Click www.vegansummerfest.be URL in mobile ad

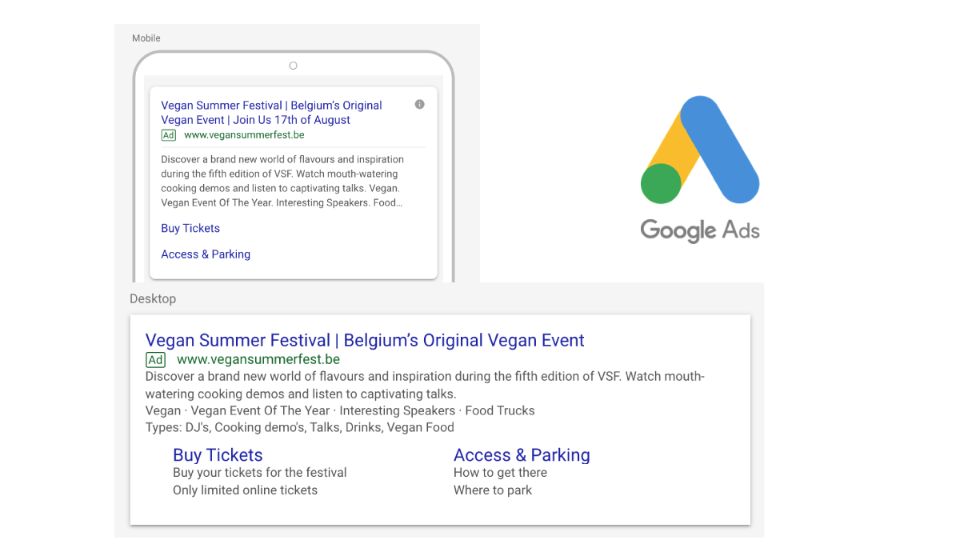244,135
